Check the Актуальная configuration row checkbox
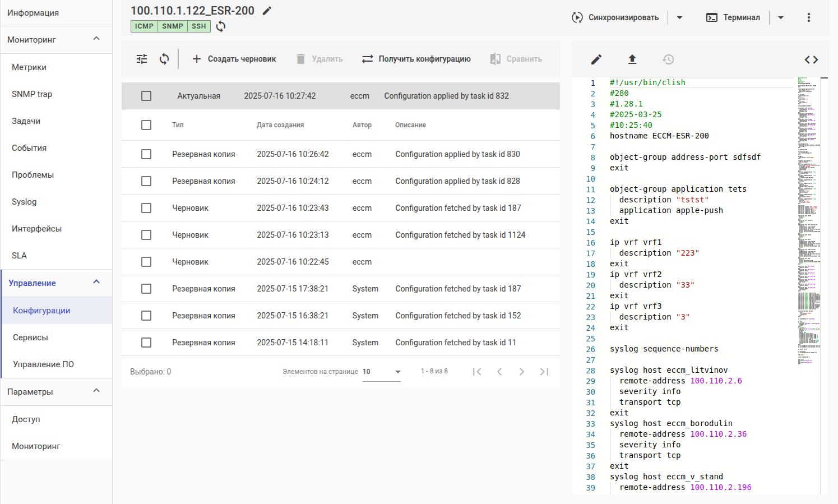The width and height of the screenshot is (838, 504). [146, 96]
